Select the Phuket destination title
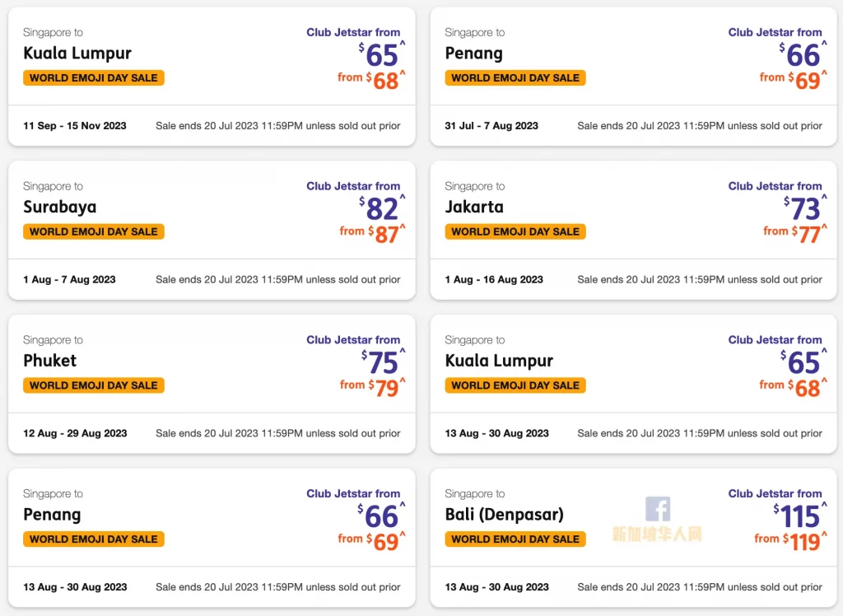The height and width of the screenshot is (616, 843). 50,361
